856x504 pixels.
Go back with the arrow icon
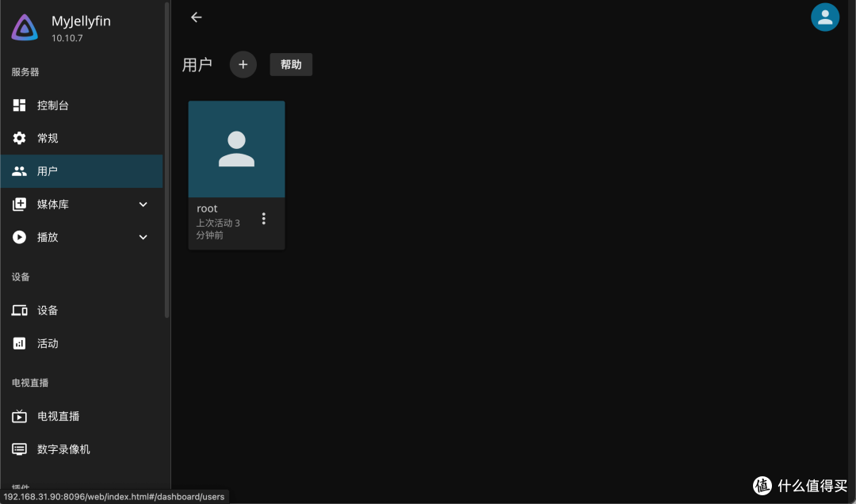tap(196, 17)
